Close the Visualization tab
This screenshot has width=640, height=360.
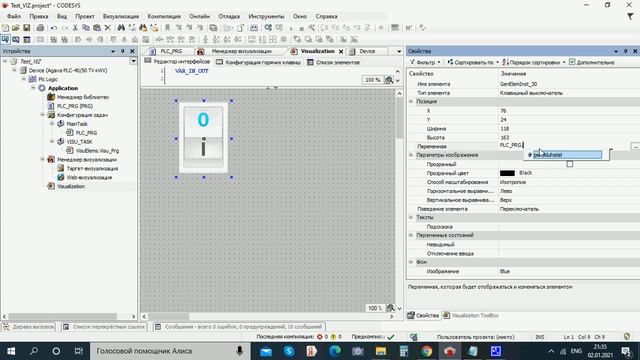pyautogui.click(x=341, y=51)
